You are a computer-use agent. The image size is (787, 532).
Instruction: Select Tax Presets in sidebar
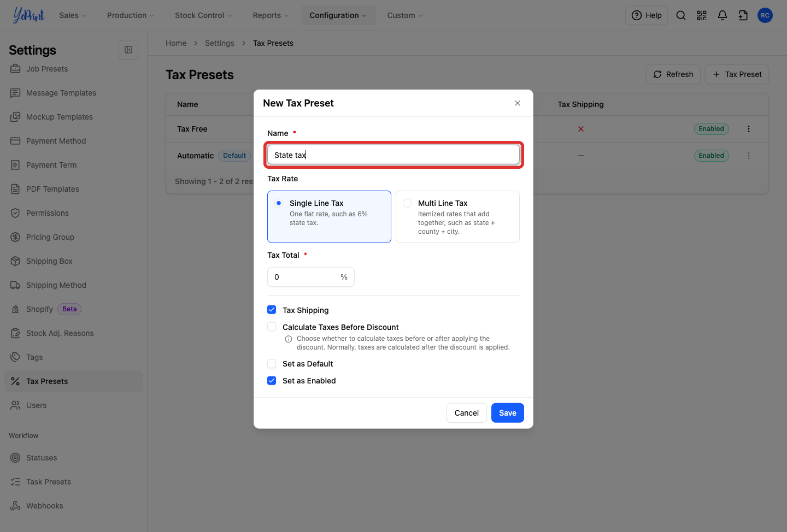click(73, 381)
